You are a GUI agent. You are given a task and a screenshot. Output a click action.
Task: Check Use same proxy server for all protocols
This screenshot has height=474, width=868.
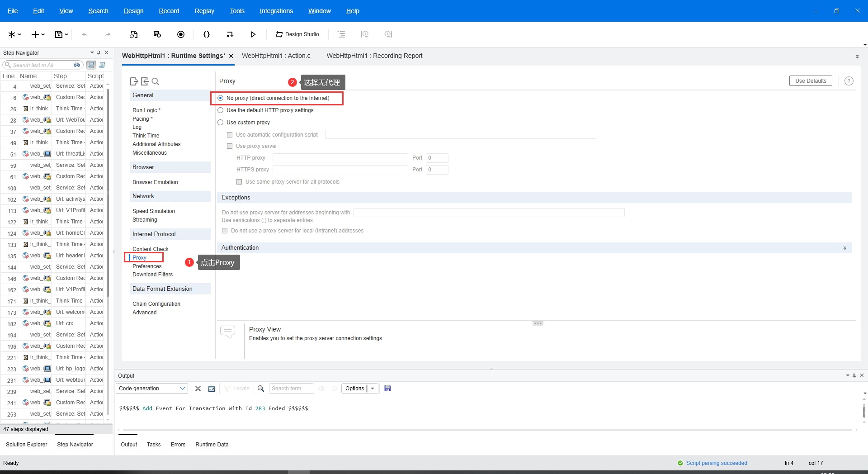tap(239, 182)
